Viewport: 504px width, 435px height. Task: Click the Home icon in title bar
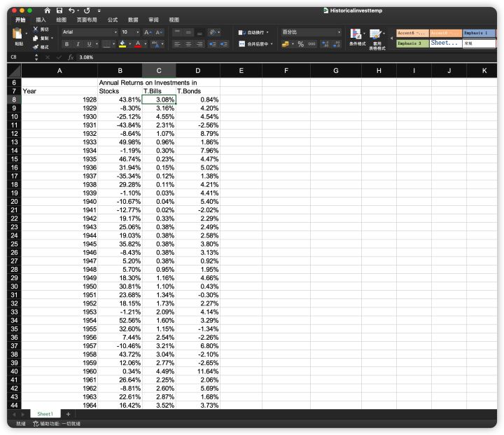pyautogui.click(x=48, y=11)
